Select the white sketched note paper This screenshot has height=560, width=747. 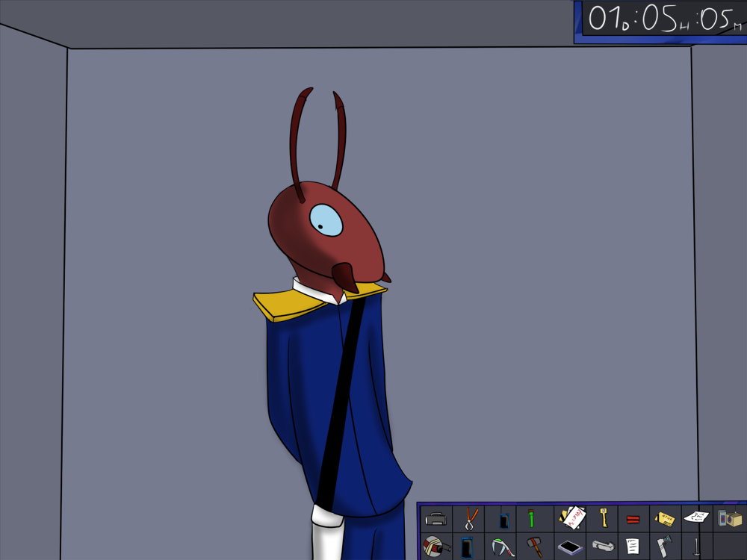coord(696,517)
